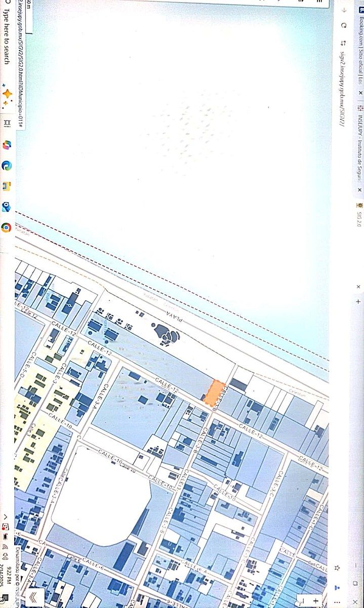Bookmark this page with the star icon

click(337, 568)
